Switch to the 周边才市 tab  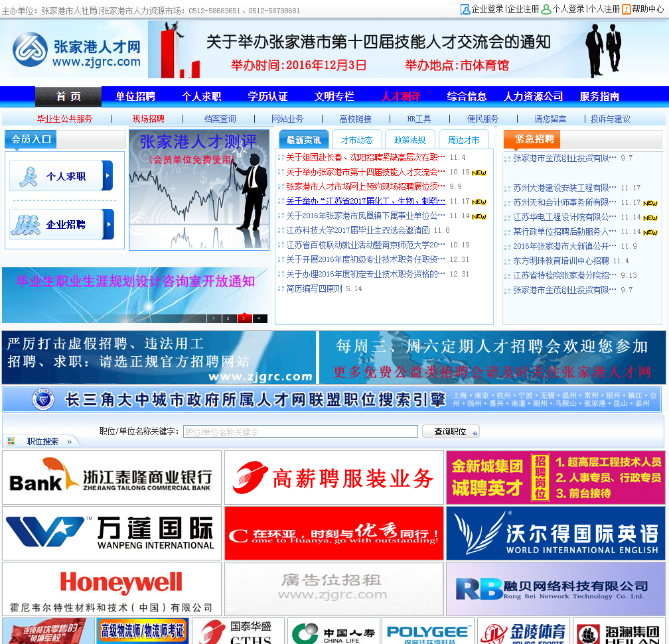pos(463,140)
